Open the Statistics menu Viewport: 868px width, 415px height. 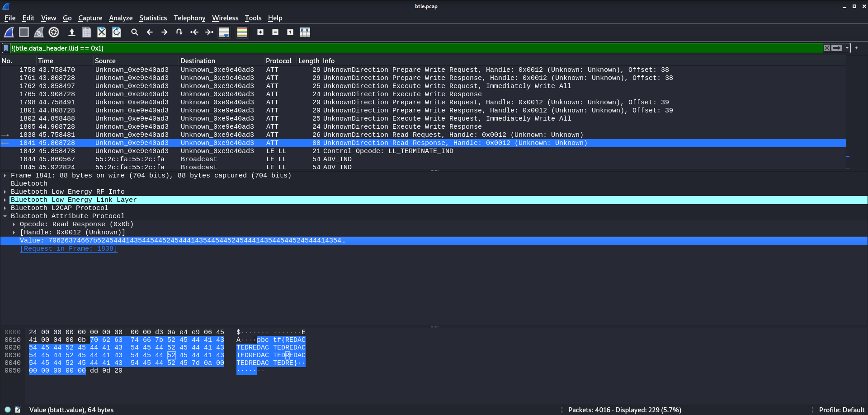(x=153, y=18)
